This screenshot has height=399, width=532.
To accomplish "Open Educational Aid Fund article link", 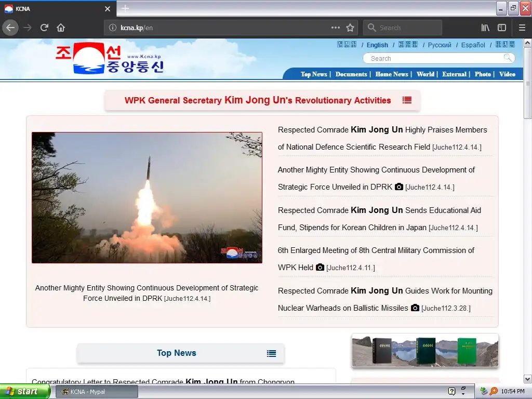I will pos(379,219).
